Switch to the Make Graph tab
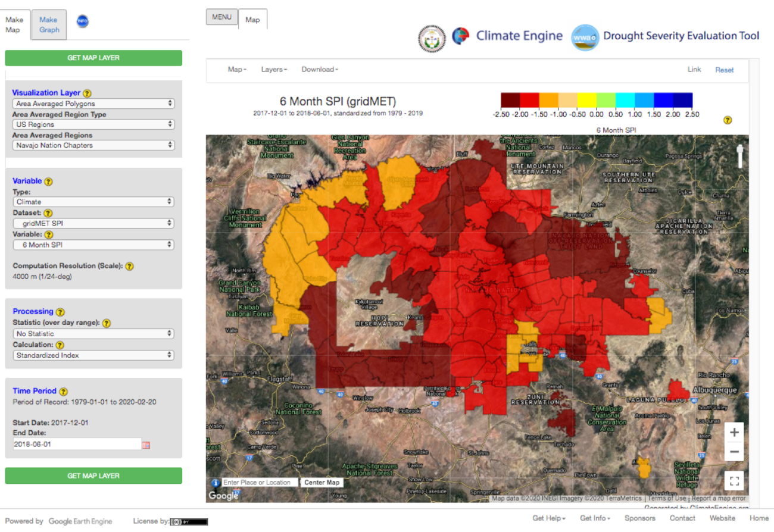Viewport: 774px width, 532px height. pos(49,25)
